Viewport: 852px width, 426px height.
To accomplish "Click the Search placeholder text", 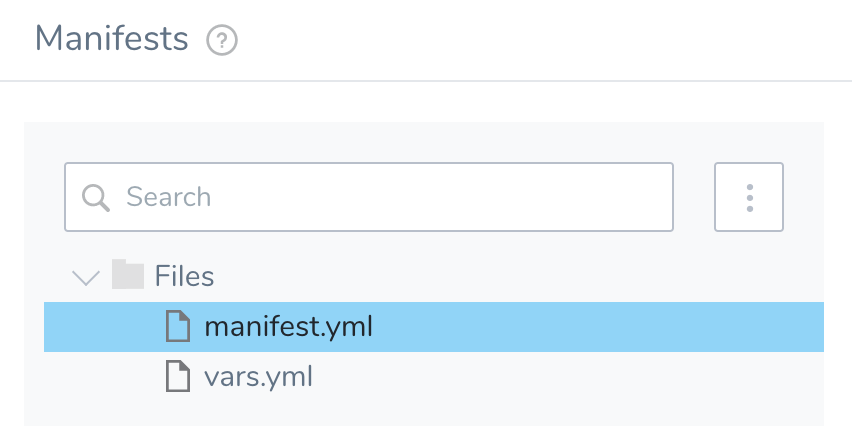I will click(168, 197).
